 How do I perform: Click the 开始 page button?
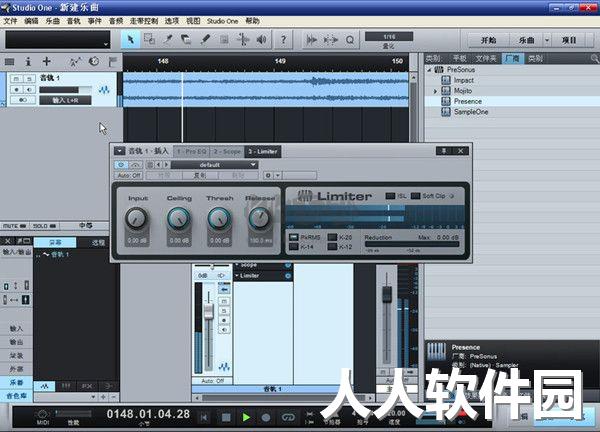click(488, 40)
